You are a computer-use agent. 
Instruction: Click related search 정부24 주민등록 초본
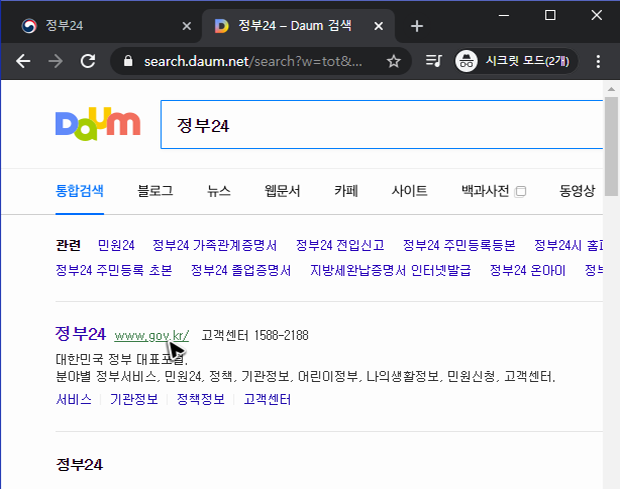(114, 270)
